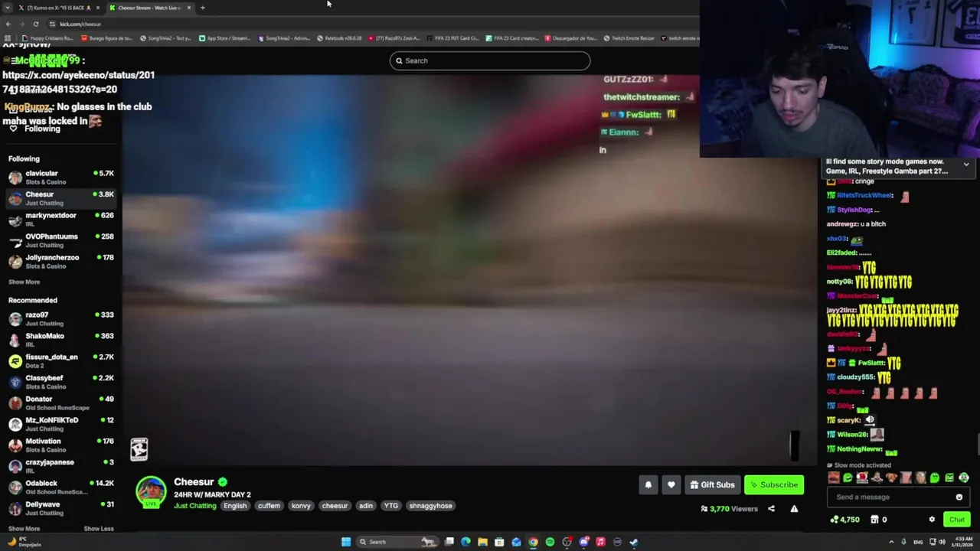Image resolution: width=980 pixels, height=551 pixels.
Task: Click the Kick search box
Action: coord(490,60)
